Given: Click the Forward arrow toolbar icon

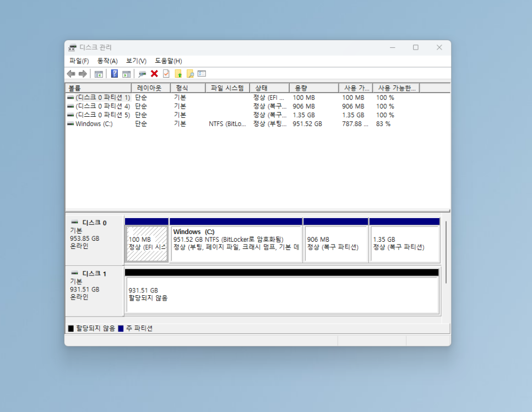Looking at the screenshot, I should tap(83, 74).
